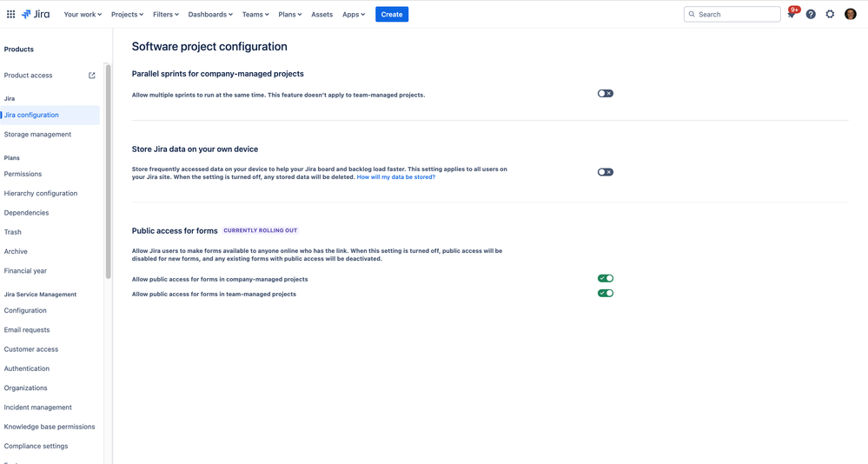Open Configuration under Jira Service Management
This screenshot has width=868, height=464.
[x=25, y=310]
